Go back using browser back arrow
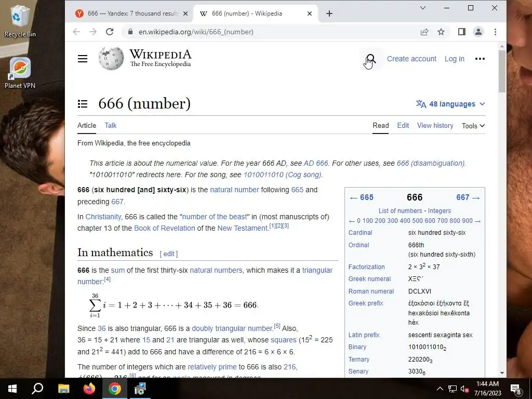This screenshot has height=399, width=532. pos(76,32)
